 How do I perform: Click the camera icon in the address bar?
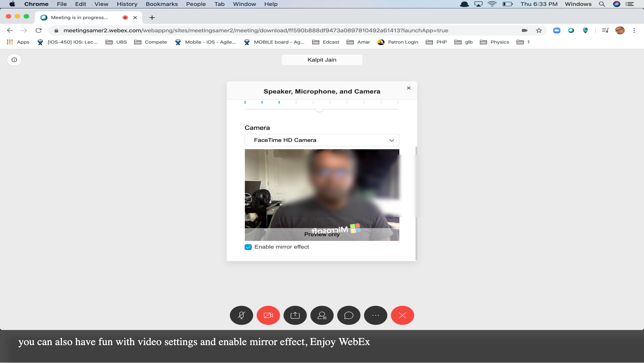[525, 30]
